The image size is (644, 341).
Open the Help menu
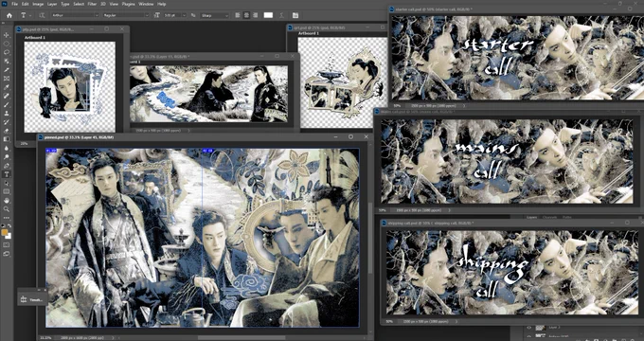[161, 4]
